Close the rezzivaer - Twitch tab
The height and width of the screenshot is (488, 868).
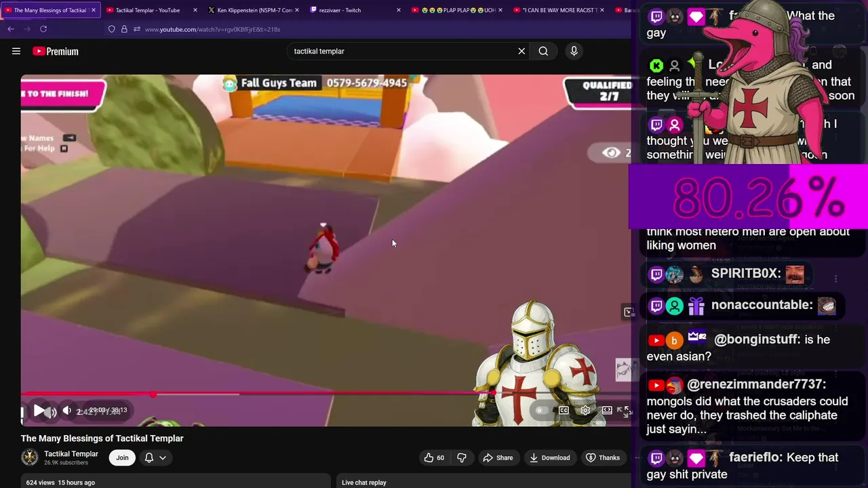tap(398, 10)
